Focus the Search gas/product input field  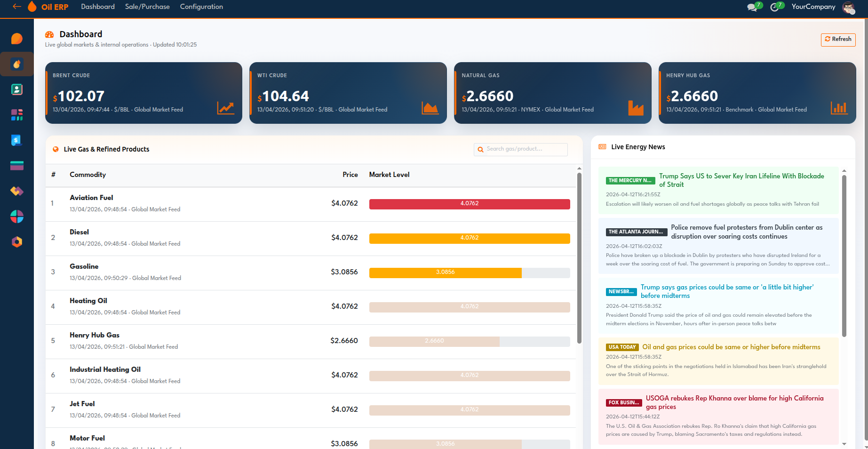coord(521,149)
